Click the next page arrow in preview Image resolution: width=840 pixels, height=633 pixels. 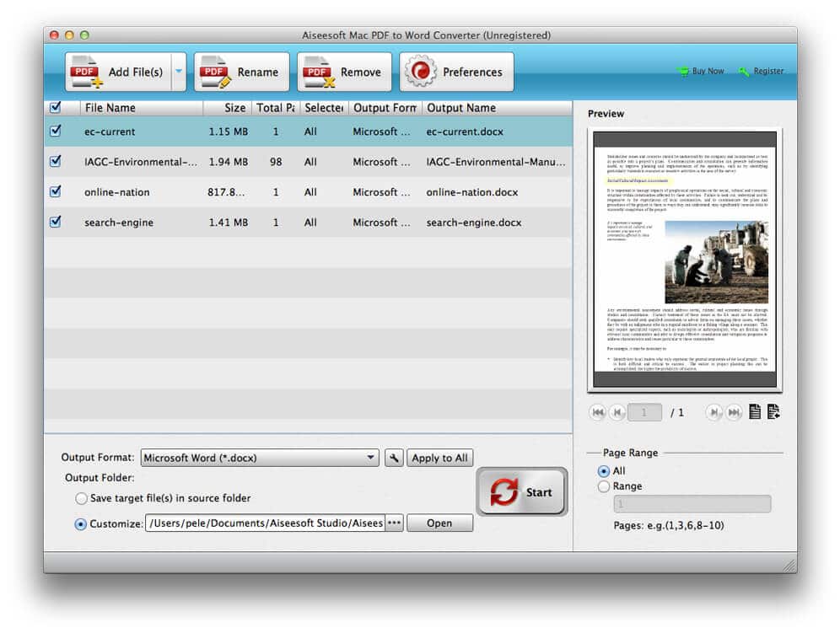pos(714,412)
